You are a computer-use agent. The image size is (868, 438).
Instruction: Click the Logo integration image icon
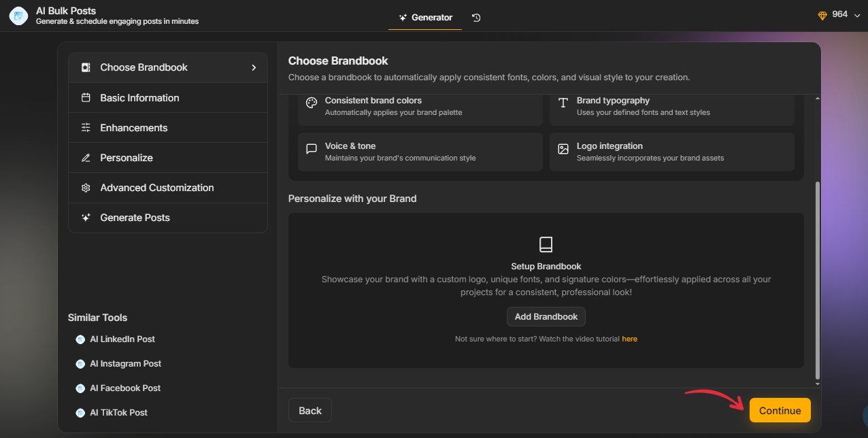563,149
